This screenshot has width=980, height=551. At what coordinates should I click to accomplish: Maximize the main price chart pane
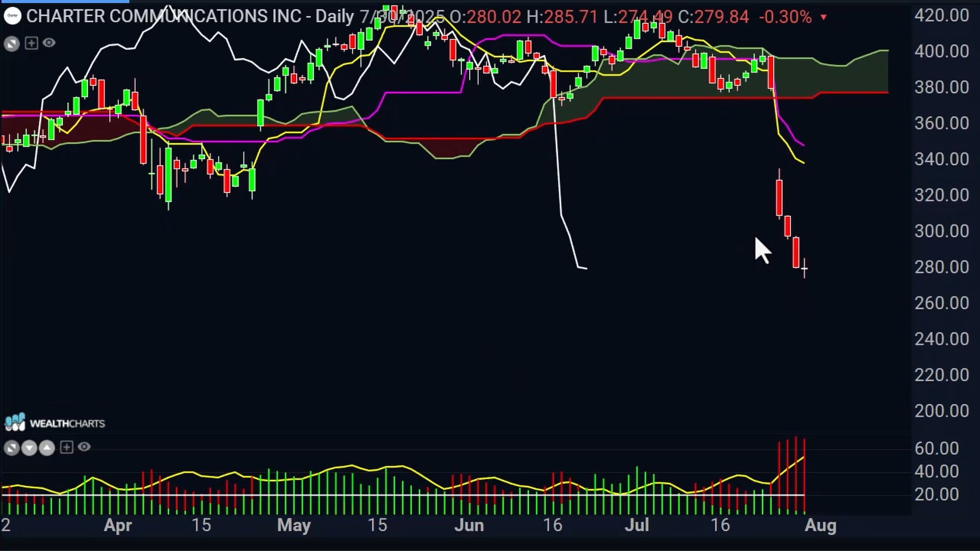click(x=12, y=43)
